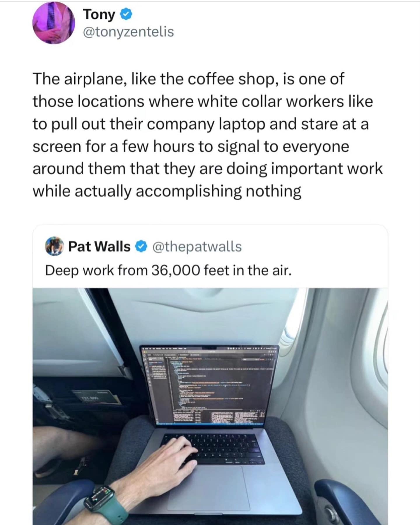
Task: Click Pat Walls' verified checkmark badge
Action: click(141, 247)
